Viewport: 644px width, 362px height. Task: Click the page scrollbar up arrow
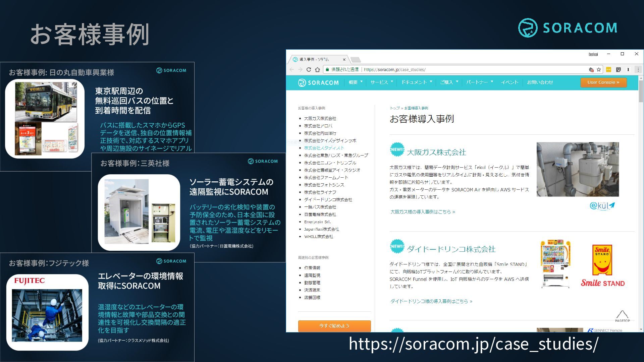click(641, 78)
